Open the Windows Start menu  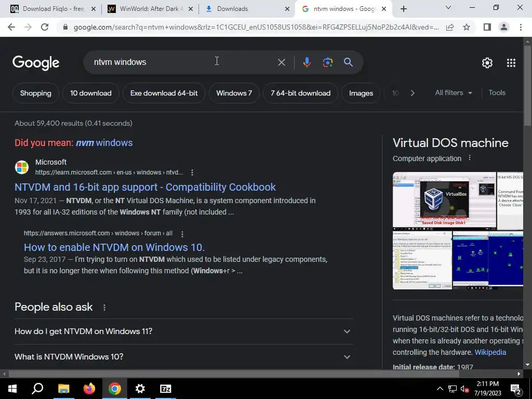click(x=12, y=389)
